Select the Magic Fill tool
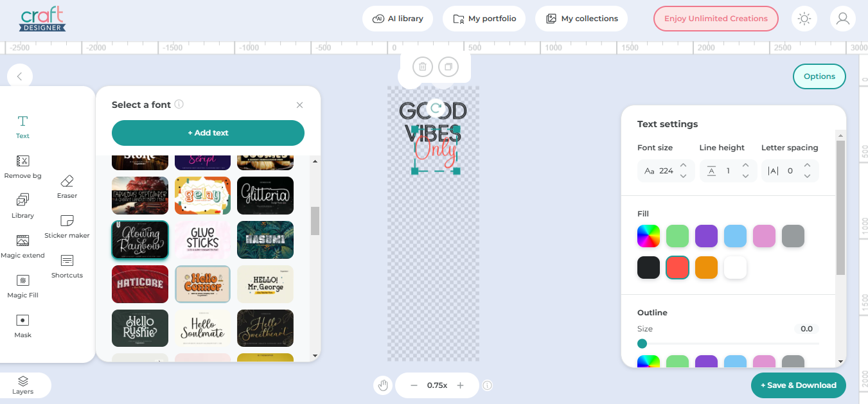The height and width of the screenshot is (404, 868). 22,286
